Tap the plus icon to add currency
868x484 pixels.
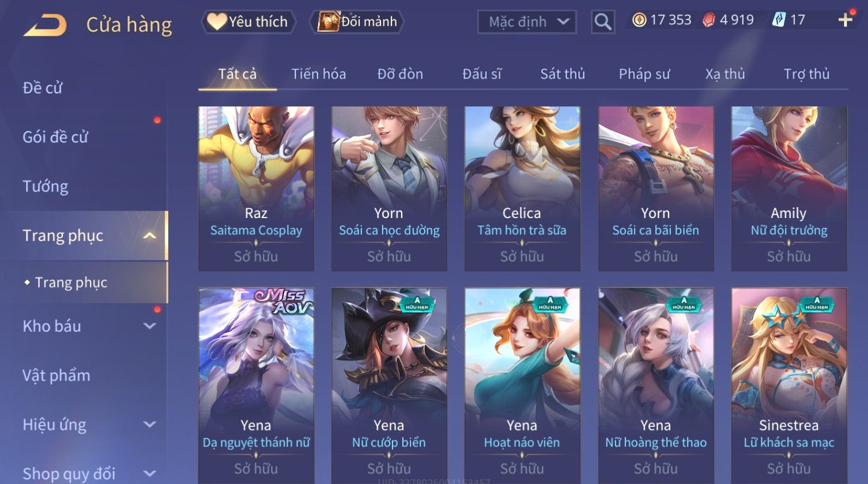pyautogui.click(x=846, y=20)
